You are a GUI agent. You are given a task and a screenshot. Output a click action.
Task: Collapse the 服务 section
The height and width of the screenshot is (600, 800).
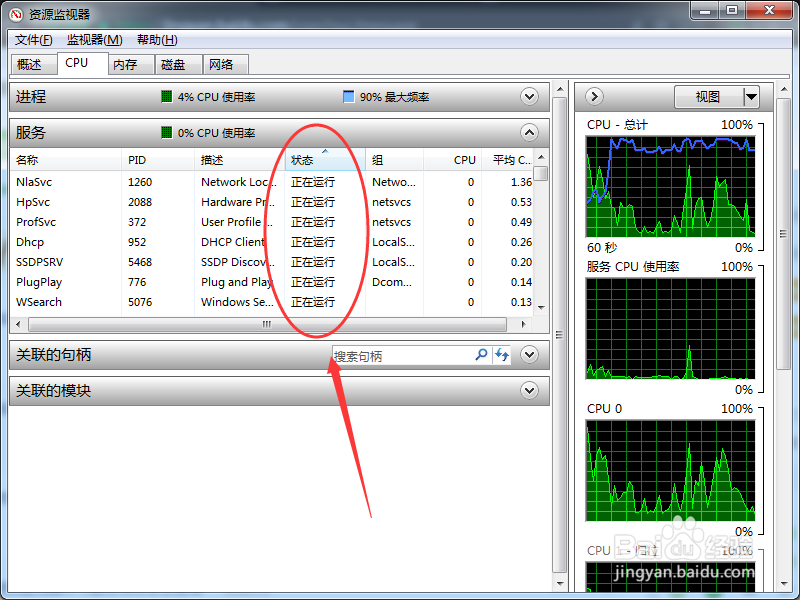pyautogui.click(x=530, y=133)
